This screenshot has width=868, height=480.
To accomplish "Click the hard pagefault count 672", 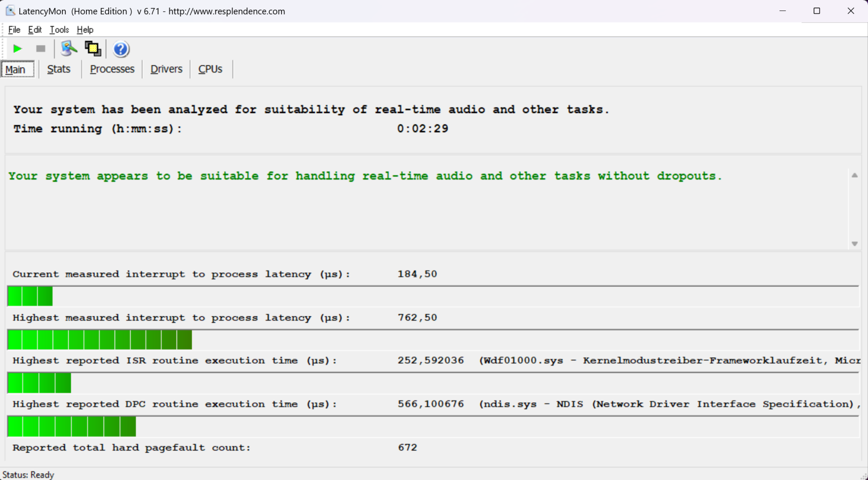I will click(407, 447).
